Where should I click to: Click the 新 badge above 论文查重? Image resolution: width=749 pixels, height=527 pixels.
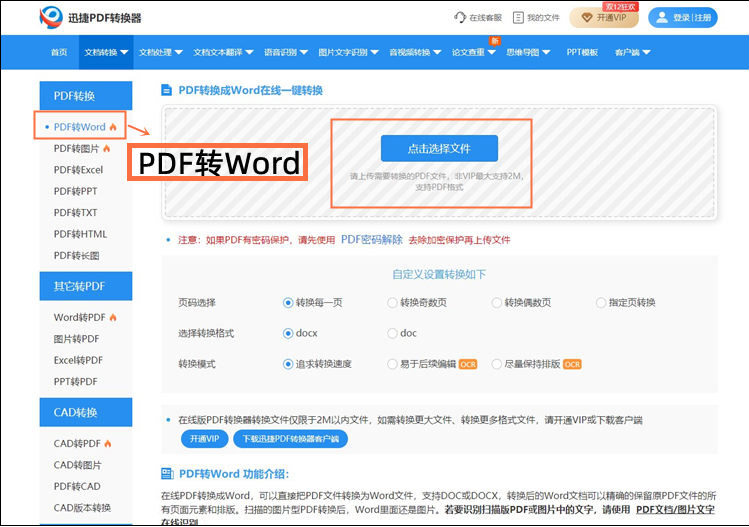[495, 41]
